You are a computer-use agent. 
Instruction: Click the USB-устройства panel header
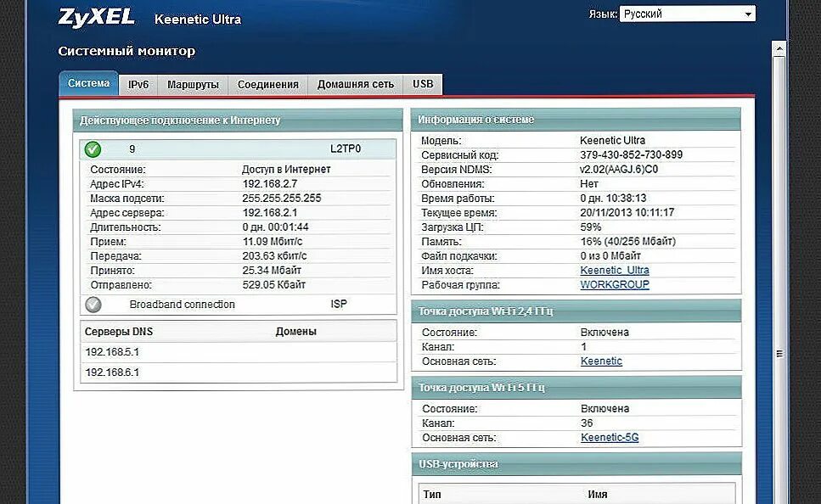(x=576, y=464)
